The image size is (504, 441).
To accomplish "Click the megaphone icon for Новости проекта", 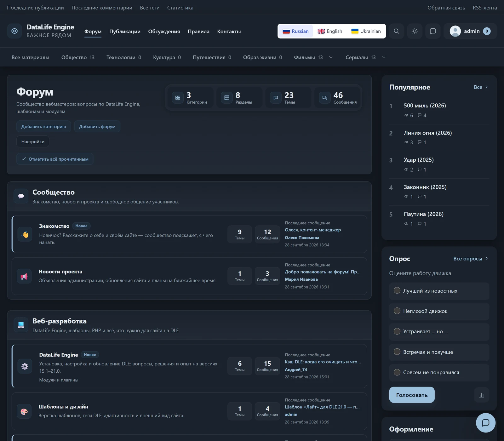I will click(24, 276).
